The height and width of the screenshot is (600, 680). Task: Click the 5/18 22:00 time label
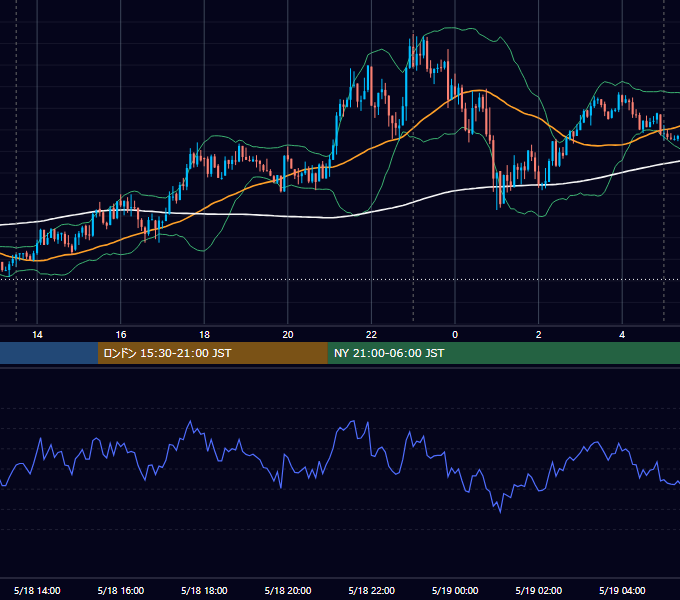[372, 590]
